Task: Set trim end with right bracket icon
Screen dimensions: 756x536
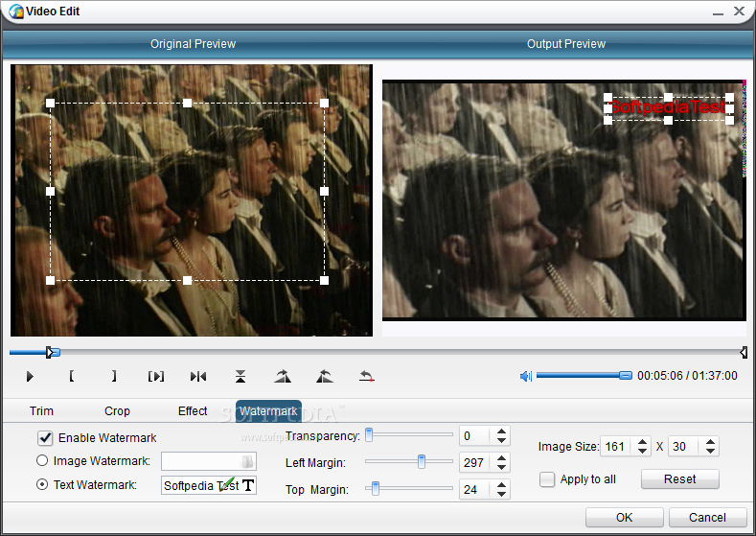Action: 114,376
